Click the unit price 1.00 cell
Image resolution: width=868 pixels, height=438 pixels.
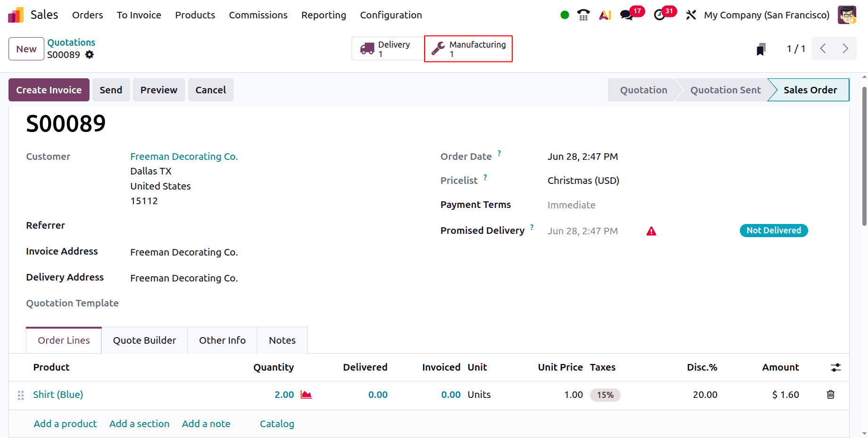click(x=573, y=395)
